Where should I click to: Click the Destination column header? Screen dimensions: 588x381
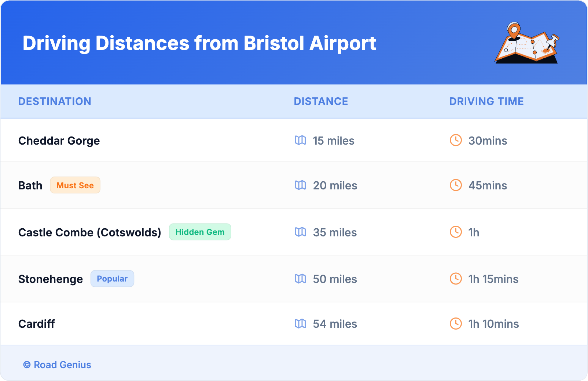[x=55, y=101]
